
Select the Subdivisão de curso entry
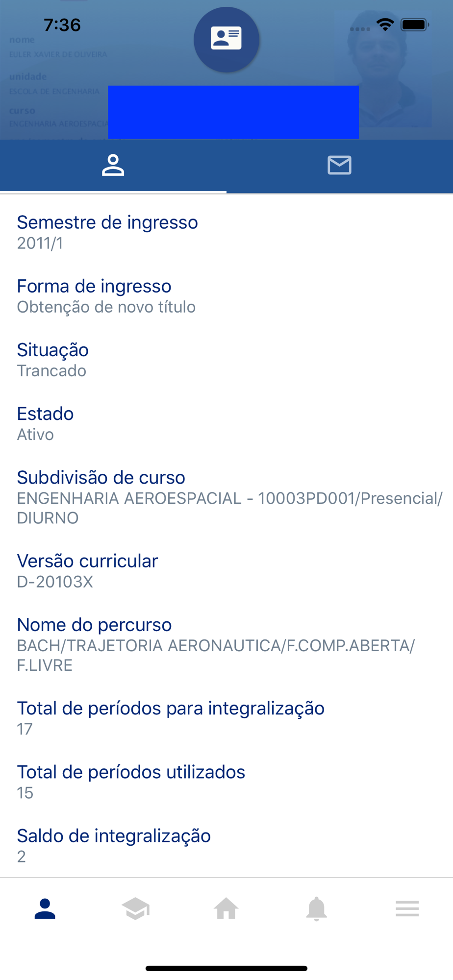[x=226, y=497]
